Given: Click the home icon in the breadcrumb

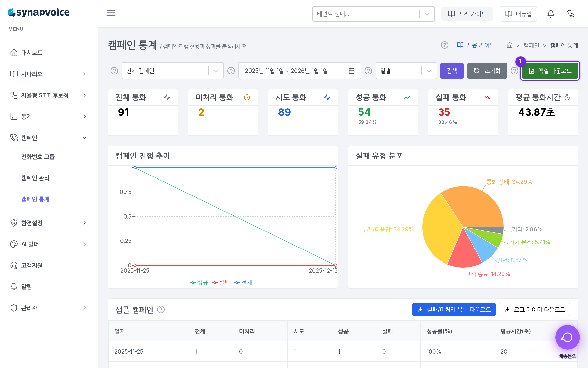Looking at the screenshot, I should [x=510, y=45].
